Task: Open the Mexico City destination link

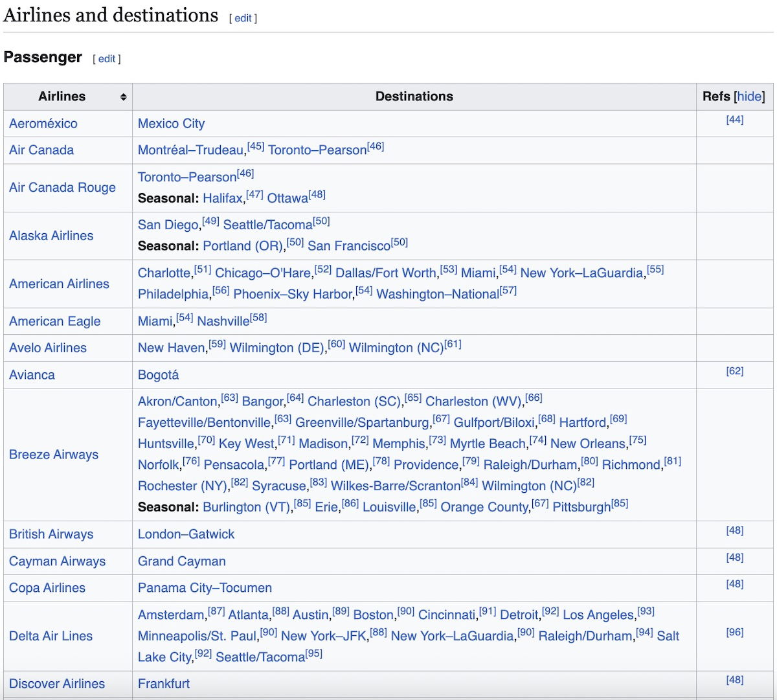Action: tap(171, 124)
